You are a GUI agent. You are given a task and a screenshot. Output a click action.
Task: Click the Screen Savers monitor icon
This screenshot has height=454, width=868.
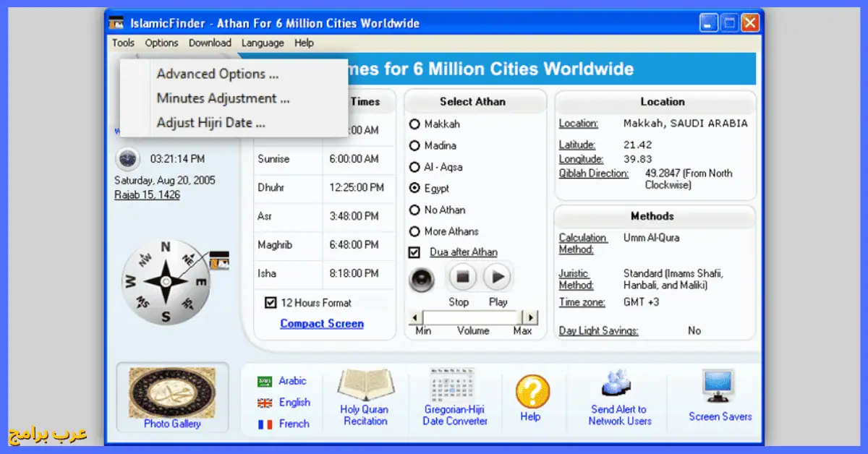click(x=719, y=386)
